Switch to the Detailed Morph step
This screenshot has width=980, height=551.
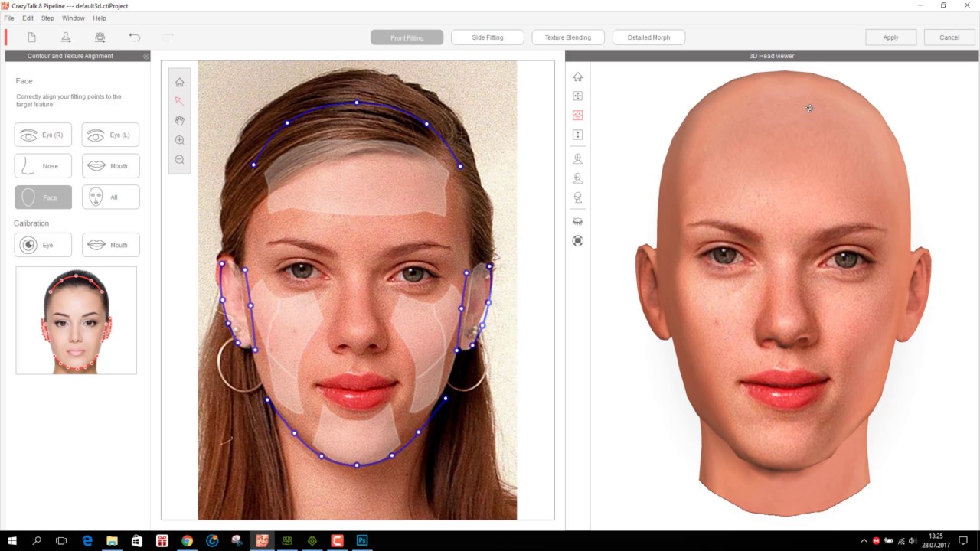tap(648, 37)
